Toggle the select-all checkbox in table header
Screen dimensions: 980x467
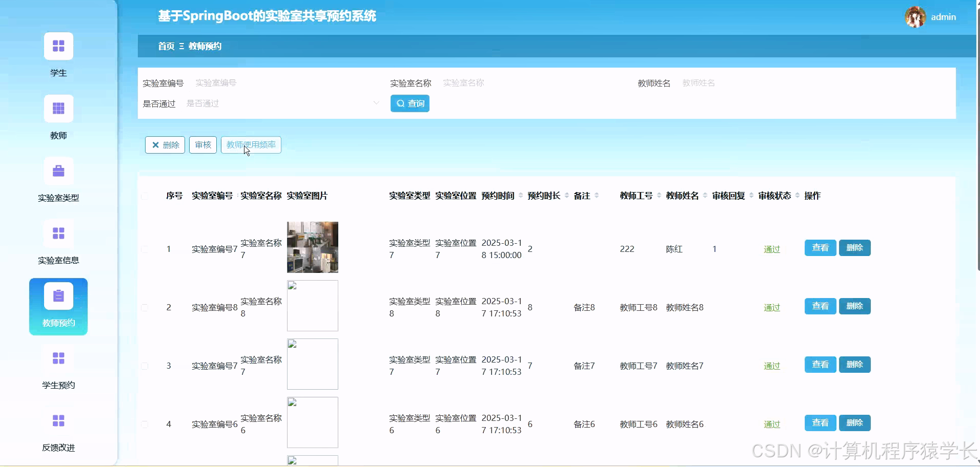[146, 196]
